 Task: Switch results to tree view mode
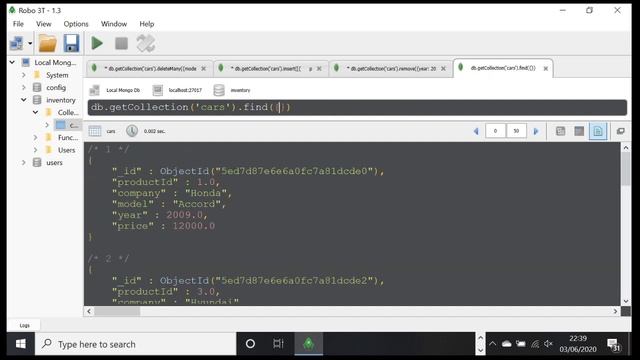pyautogui.click(x=560, y=131)
